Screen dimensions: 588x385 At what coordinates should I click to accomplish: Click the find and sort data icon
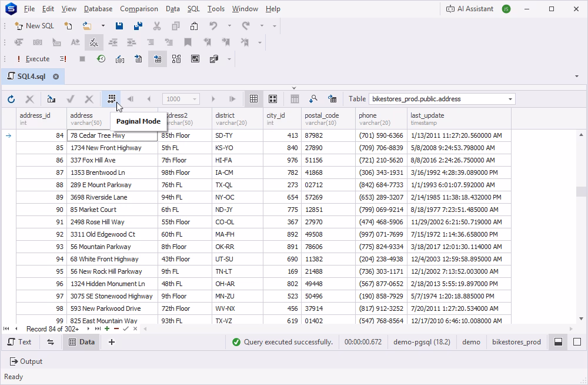tap(313, 99)
